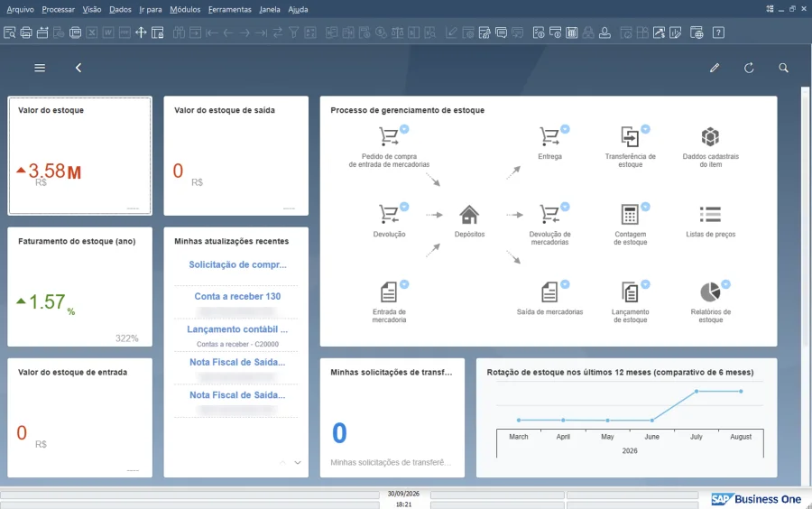Open the Ferramentas menu
This screenshot has width=812, height=509.
pyautogui.click(x=229, y=9)
